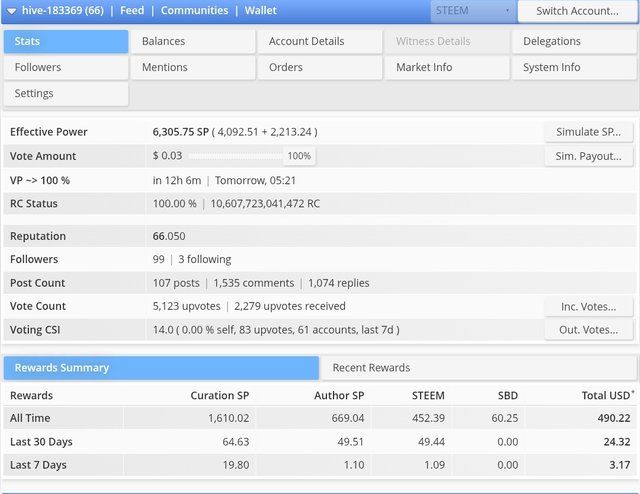Select the Followers tab
Viewport: 640px width, 494px height.
pos(66,67)
